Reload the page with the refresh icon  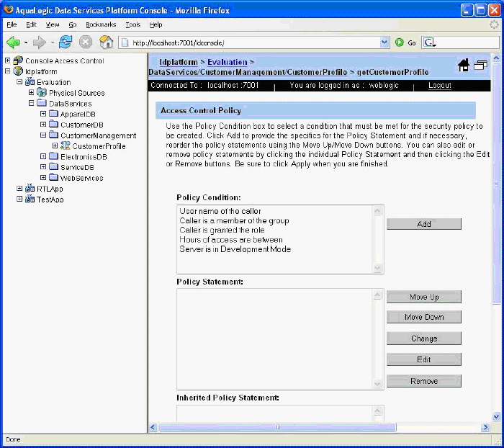[66, 42]
